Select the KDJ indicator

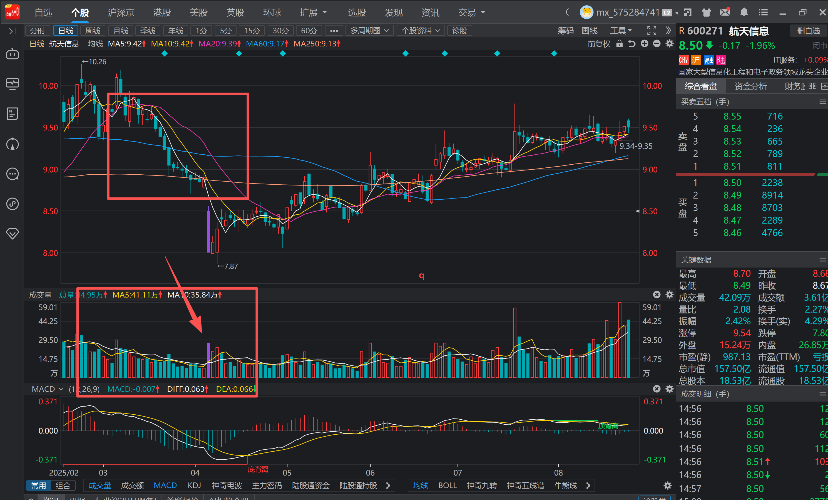coord(194,485)
